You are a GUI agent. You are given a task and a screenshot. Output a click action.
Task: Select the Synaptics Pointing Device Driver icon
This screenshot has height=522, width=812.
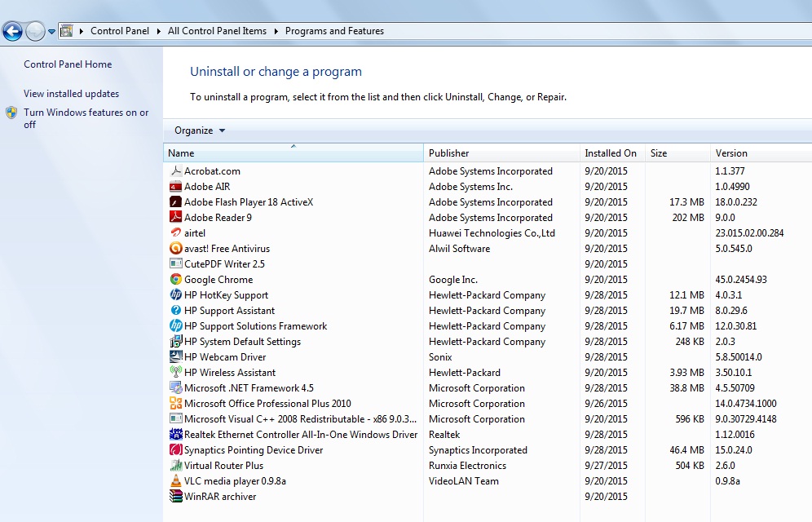tap(175, 450)
